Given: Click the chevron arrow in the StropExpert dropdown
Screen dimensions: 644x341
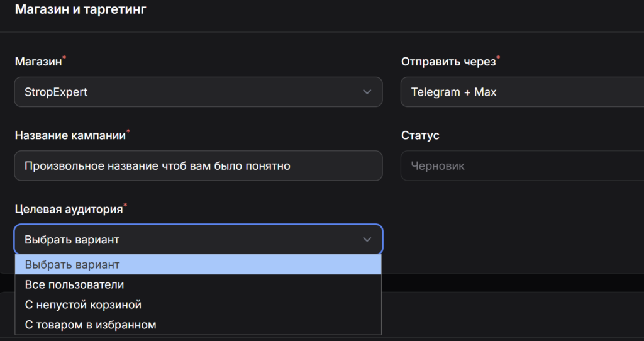Looking at the screenshot, I should pos(367,92).
